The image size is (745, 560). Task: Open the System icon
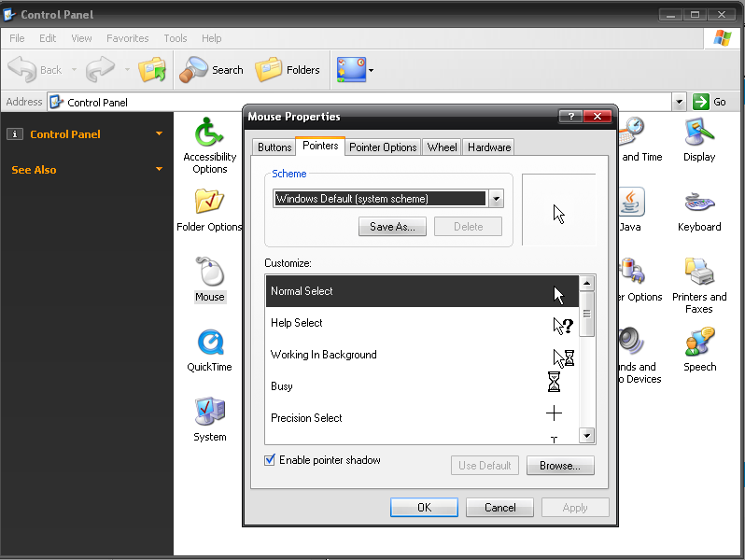209,420
